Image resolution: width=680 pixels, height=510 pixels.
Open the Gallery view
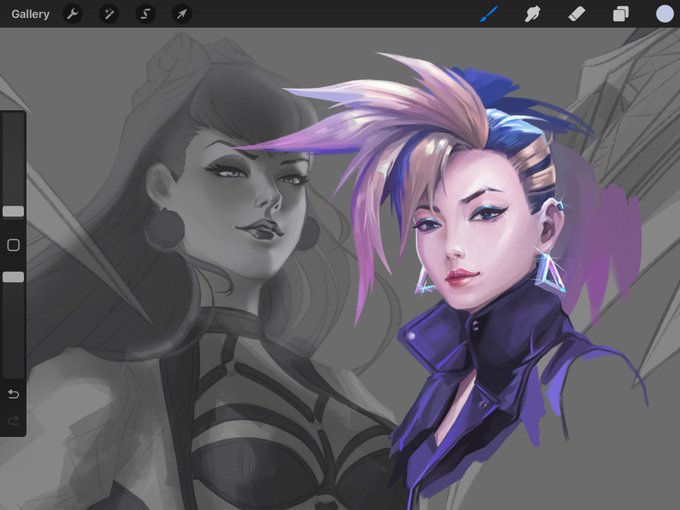(30, 14)
